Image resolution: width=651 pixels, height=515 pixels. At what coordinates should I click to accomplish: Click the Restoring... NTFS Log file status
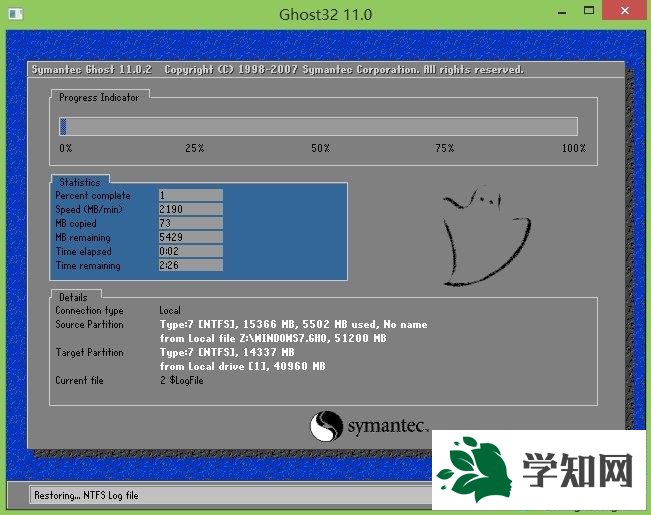86,495
